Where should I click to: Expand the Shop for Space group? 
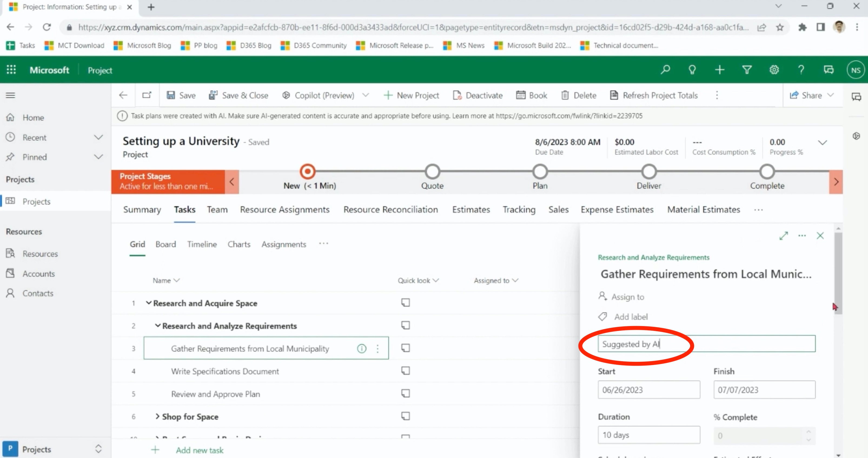coord(157,416)
